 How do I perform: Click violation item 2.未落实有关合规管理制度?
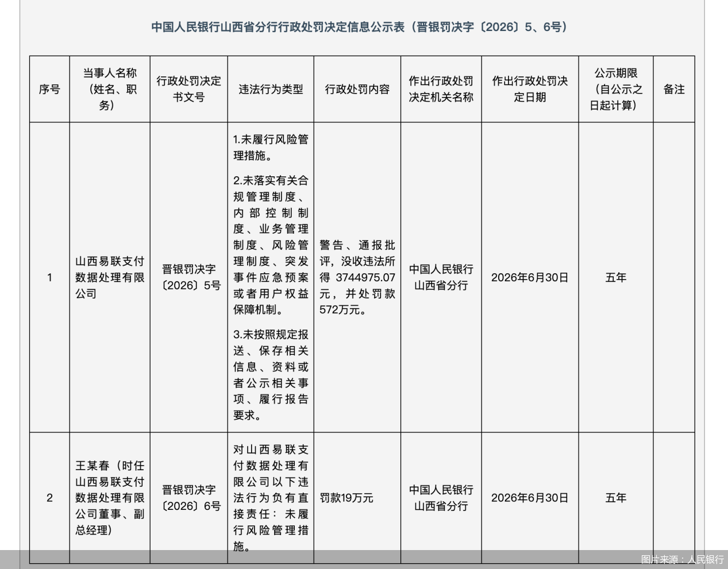271,245
